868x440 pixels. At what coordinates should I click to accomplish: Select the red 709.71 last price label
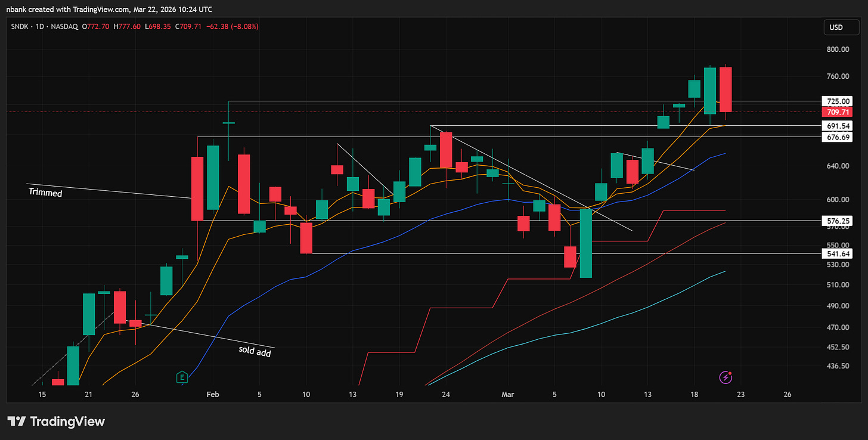click(x=837, y=112)
